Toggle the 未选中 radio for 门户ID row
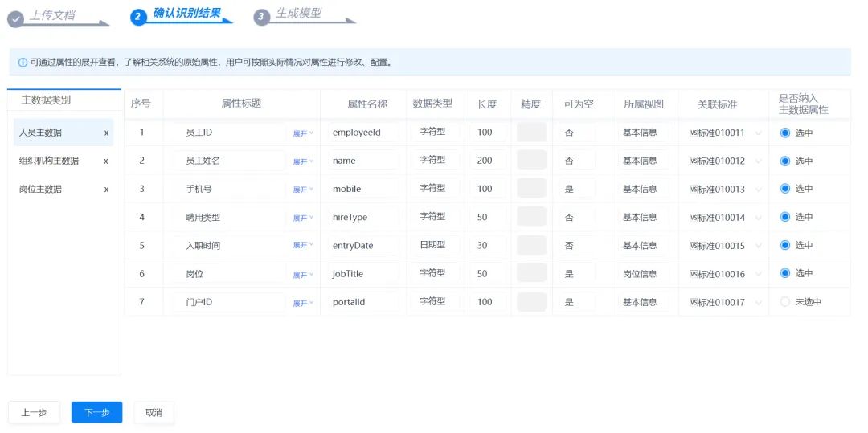Image resolution: width=868 pixels, height=433 pixels. coord(784,302)
